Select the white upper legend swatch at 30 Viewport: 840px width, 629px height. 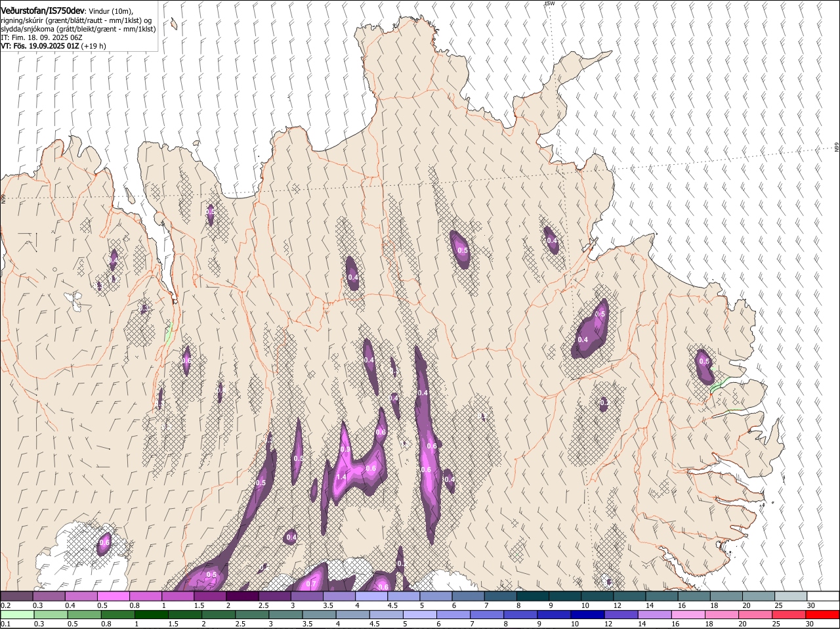click(x=823, y=596)
